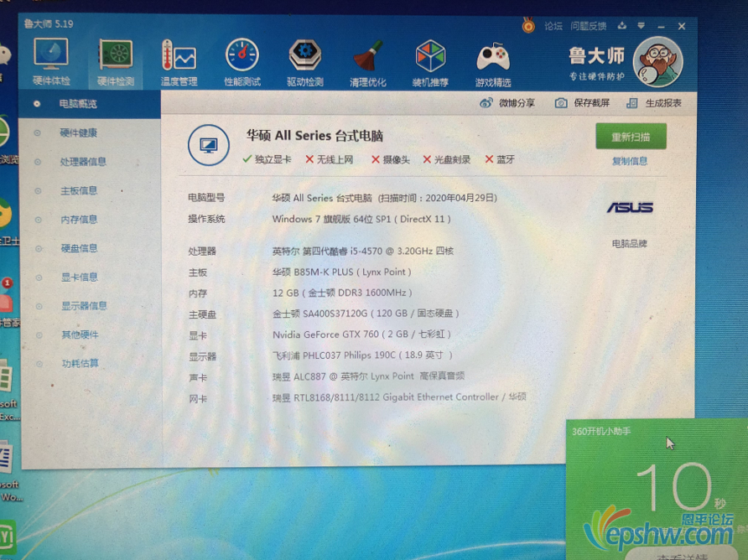Click 光盘刻录 status item
The image size is (748, 560).
coord(446,160)
